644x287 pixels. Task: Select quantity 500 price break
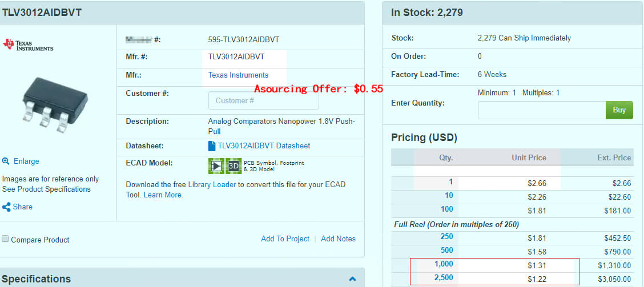point(447,250)
